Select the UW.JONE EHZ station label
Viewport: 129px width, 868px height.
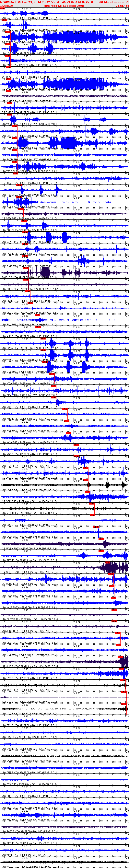pos(30,607)
